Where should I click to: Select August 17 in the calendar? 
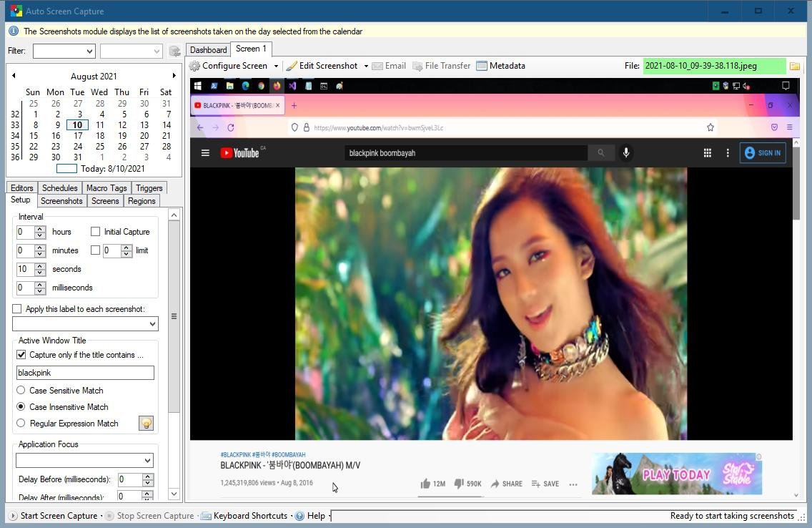[x=78, y=136]
